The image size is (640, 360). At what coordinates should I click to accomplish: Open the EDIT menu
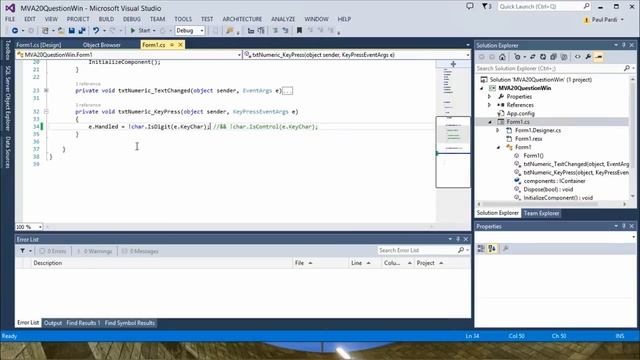click(x=30, y=19)
